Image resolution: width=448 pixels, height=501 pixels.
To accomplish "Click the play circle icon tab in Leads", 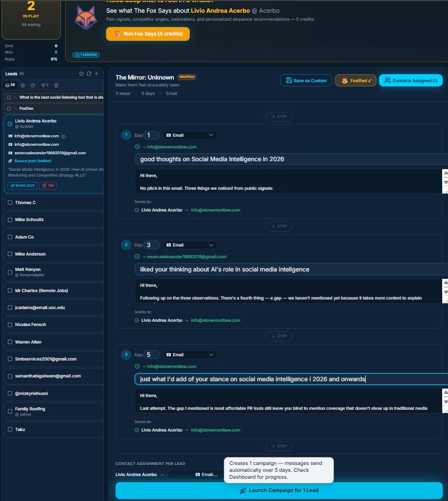I will pyautogui.click(x=23, y=85).
